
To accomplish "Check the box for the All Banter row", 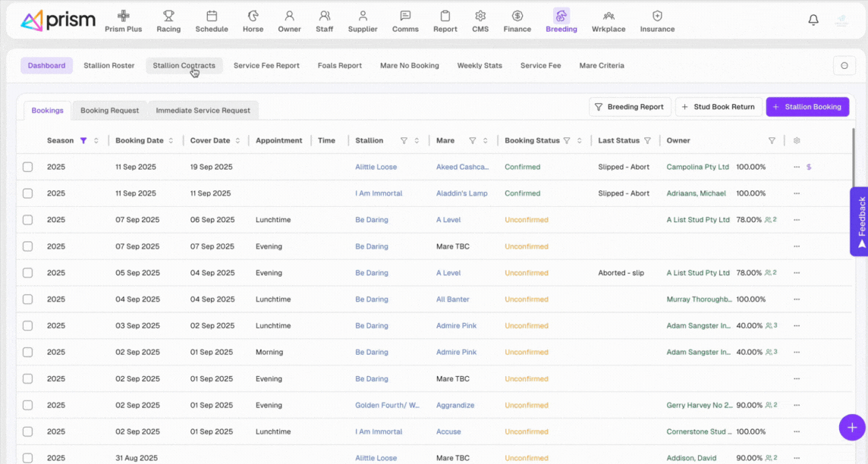I will pos(28,299).
